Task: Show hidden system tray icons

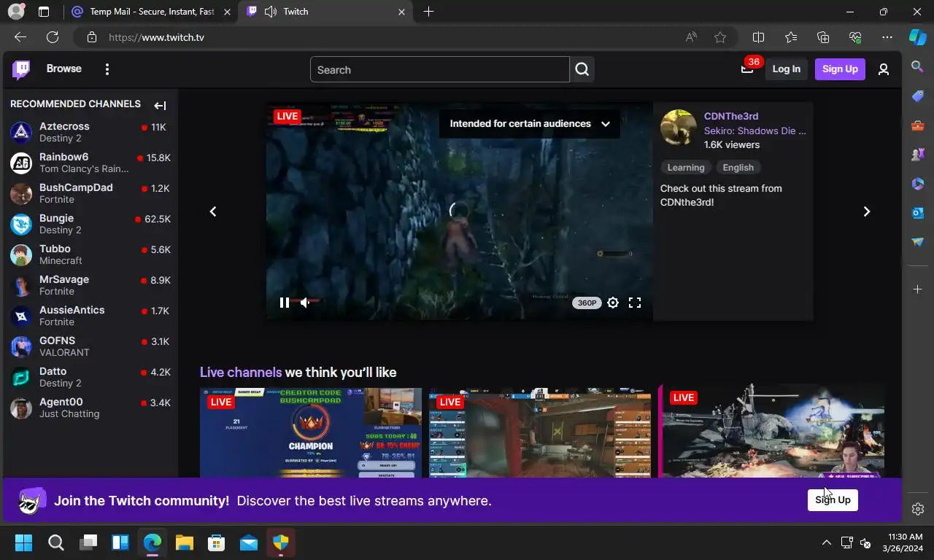Action: [827, 542]
